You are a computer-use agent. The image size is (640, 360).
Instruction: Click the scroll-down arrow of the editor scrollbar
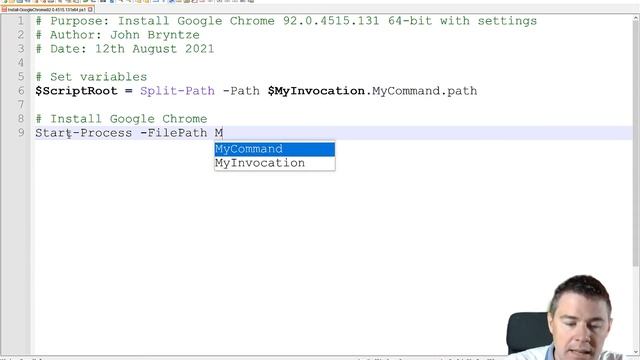[x=636, y=352]
